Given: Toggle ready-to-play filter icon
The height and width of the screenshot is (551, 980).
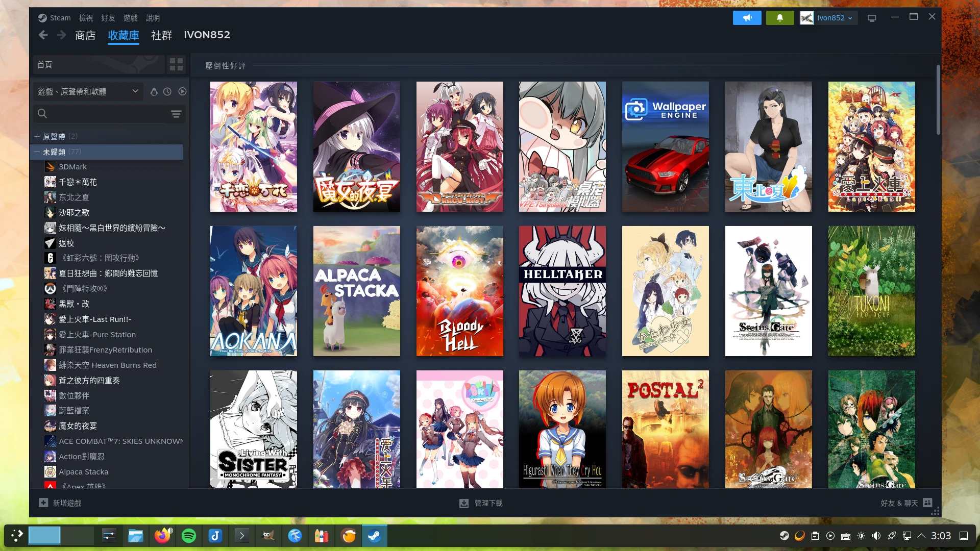Looking at the screenshot, I should coord(182,92).
